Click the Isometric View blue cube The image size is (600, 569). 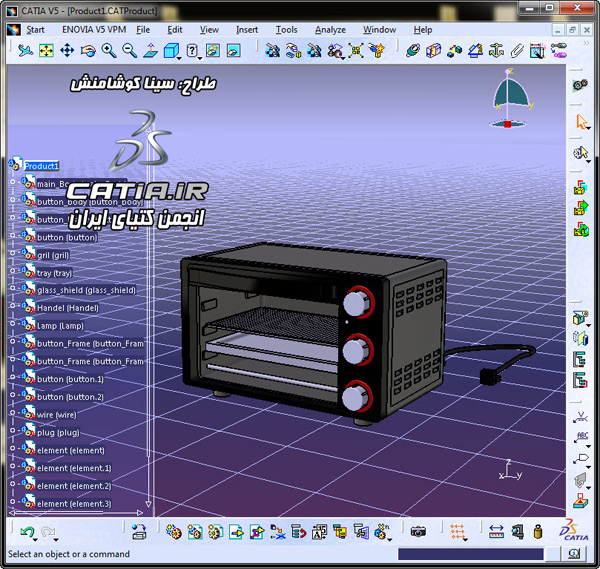[x=171, y=51]
